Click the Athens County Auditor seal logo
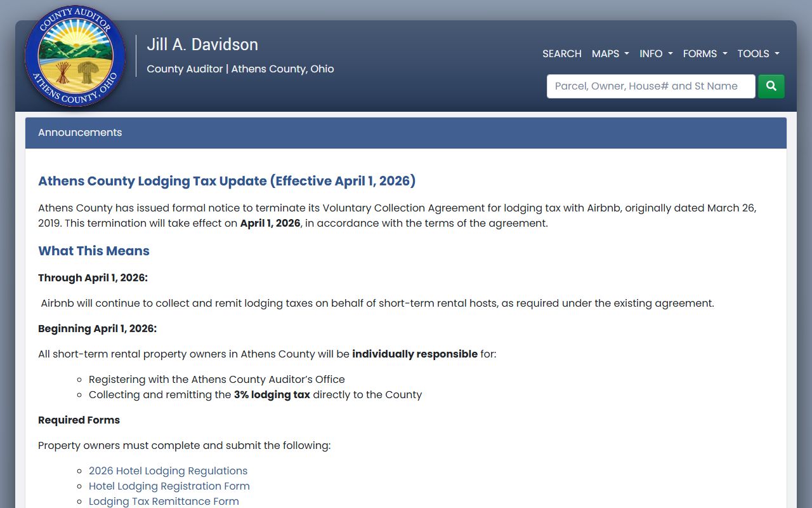The image size is (812, 508). (x=75, y=56)
